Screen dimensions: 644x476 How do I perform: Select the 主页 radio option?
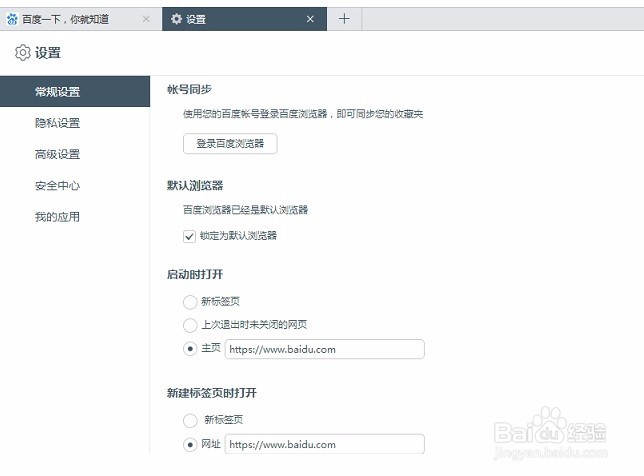point(190,349)
